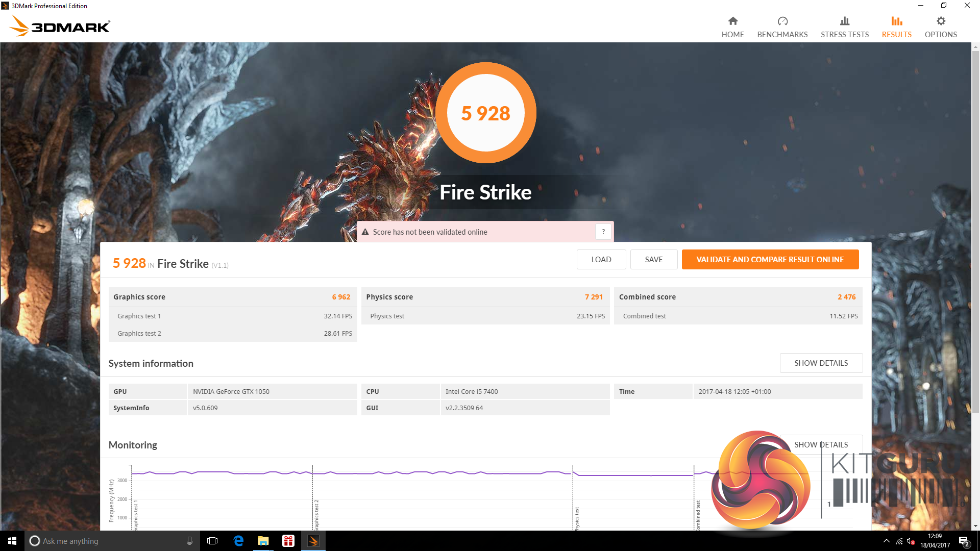Load a saved result file

click(601, 259)
